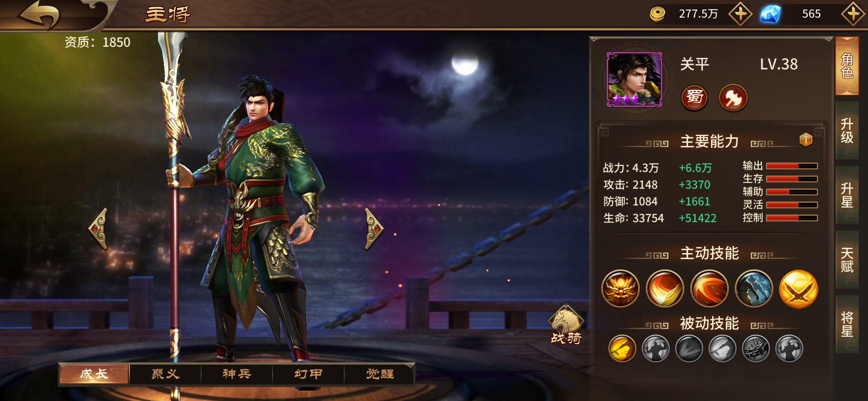
Task: Select the blue lightning active skill
Action: 754,288
